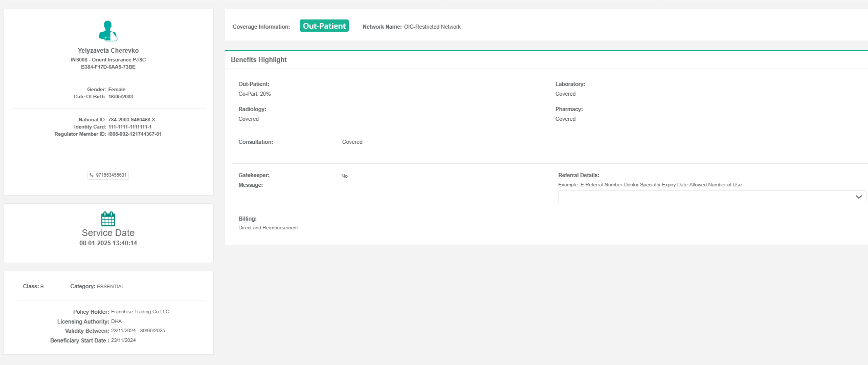Click OIC-Restricted Network name
This screenshot has width=868, height=365.
432,27
